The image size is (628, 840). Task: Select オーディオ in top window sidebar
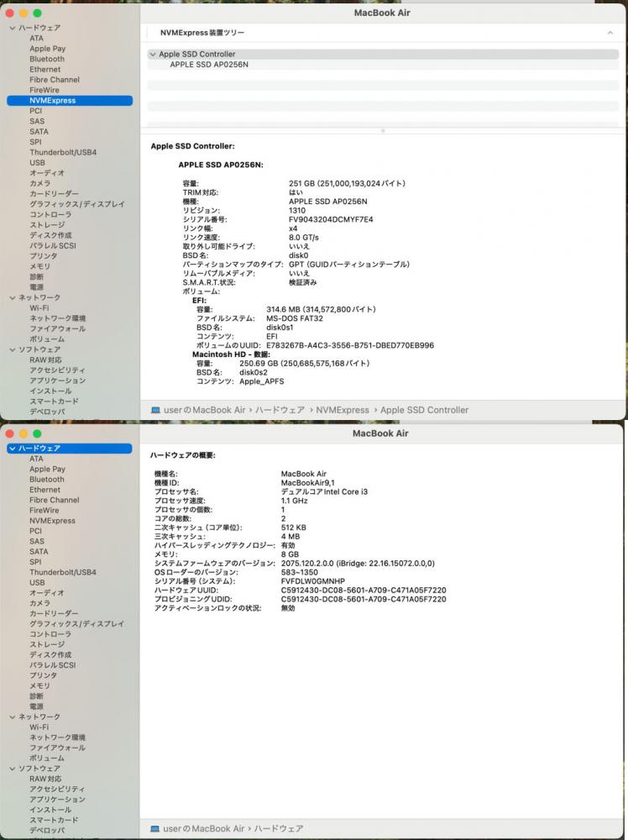coord(47,173)
